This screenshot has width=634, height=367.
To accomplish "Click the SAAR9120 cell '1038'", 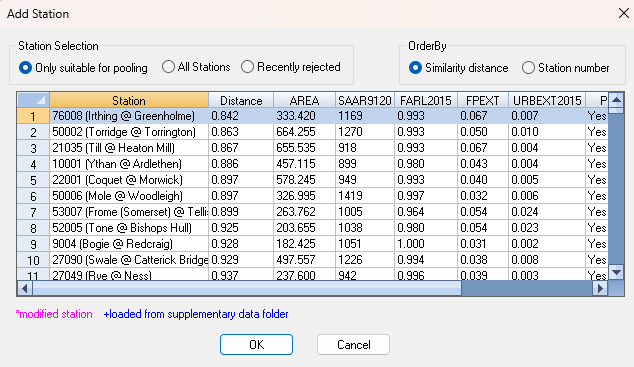I will 365,228.
